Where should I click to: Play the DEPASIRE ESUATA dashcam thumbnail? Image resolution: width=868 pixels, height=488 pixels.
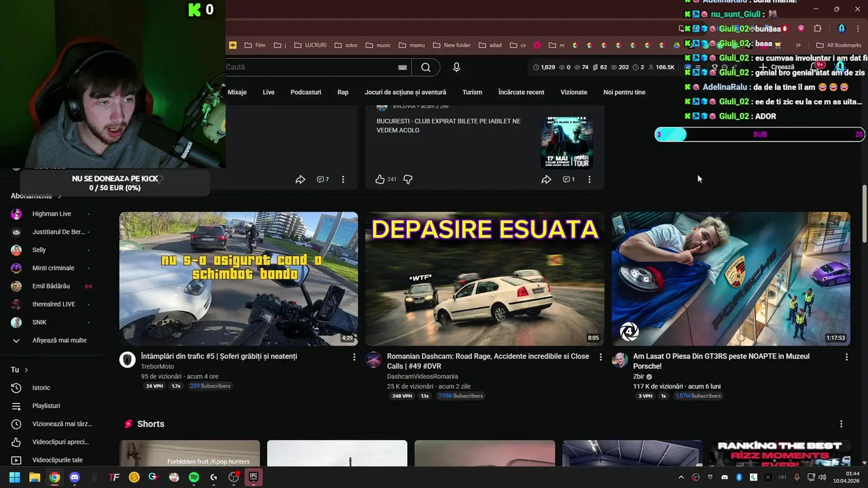click(485, 279)
